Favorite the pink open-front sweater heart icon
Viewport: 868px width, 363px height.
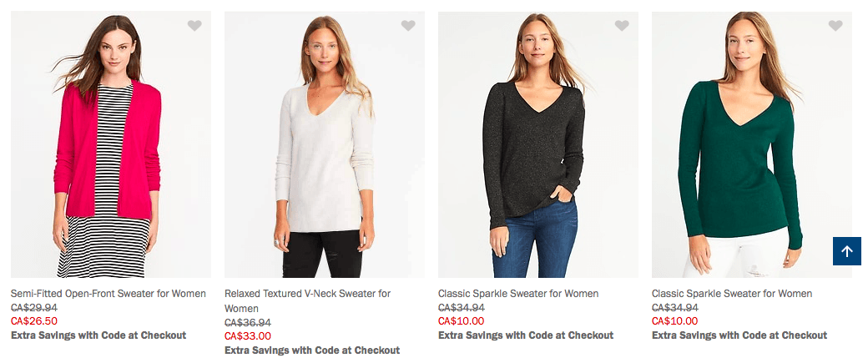pyautogui.click(x=194, y=26)
